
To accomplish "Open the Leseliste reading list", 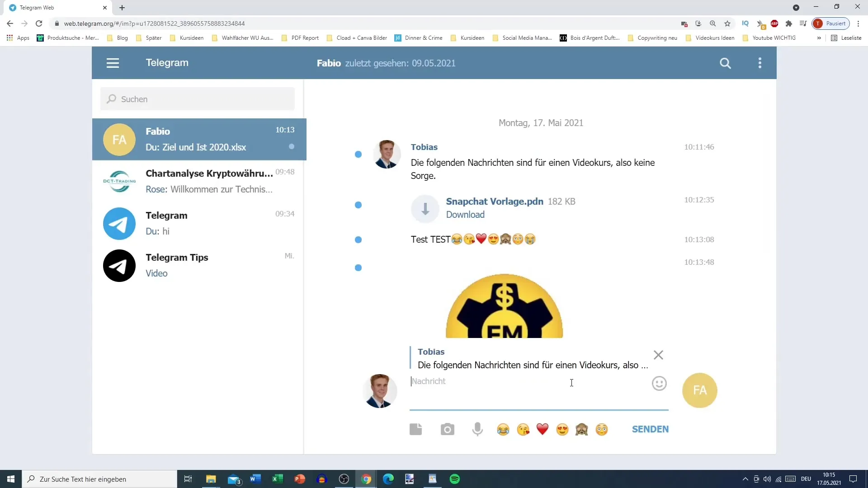I will (x=846, y=38).
